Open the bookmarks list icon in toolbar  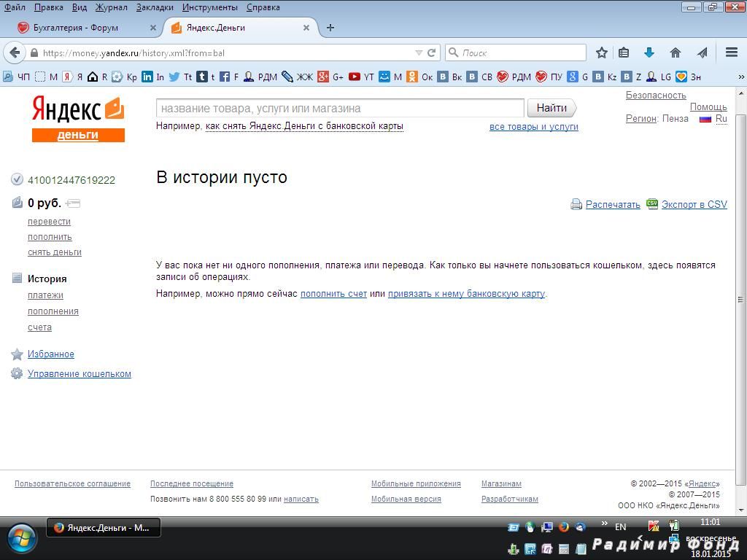(x=624, y=52)
